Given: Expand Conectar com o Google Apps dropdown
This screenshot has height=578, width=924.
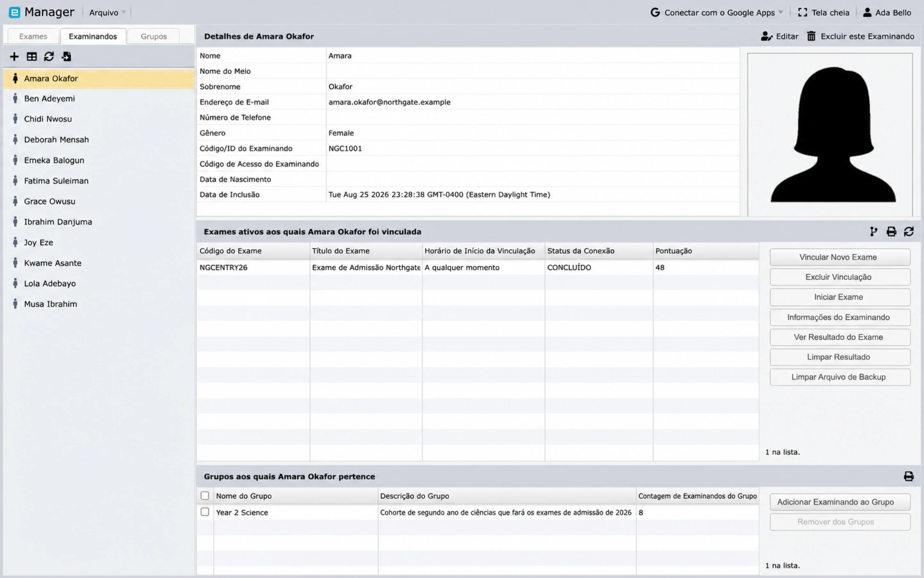Looking at the screenshot, I should [x=717, y=13].
